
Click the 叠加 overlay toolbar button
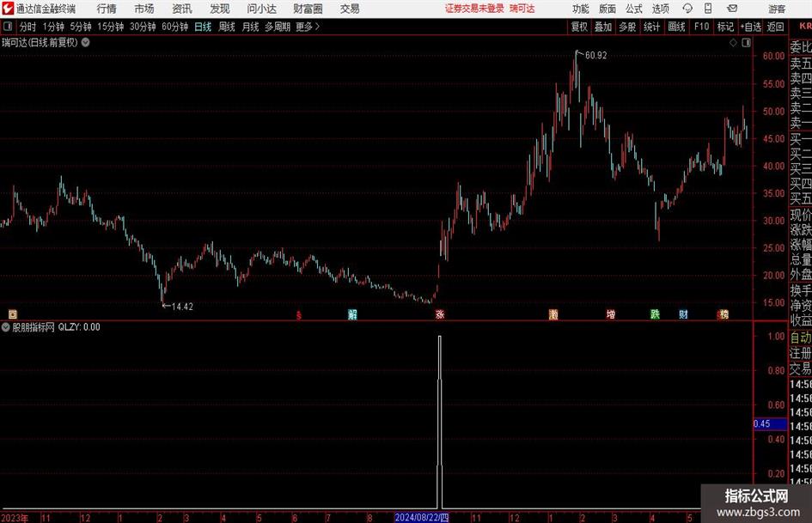[x=603, y=27]
